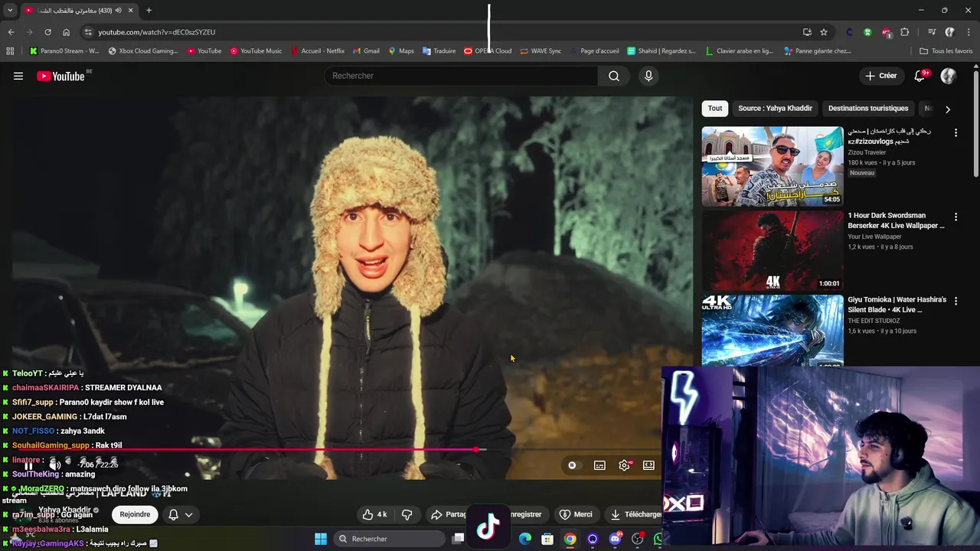980x551 pixels.
Task: Open options for Giyu Tomioka video
Action: (x=955, y=302)
